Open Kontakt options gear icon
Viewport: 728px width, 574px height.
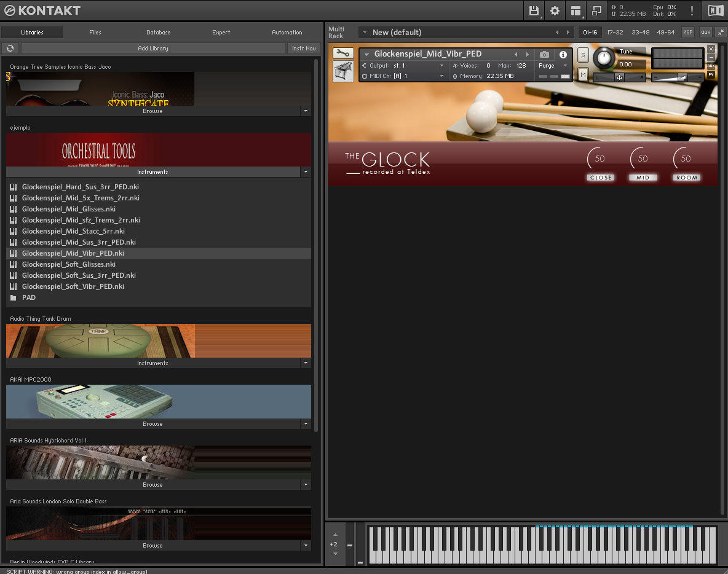tap(555, 10)
